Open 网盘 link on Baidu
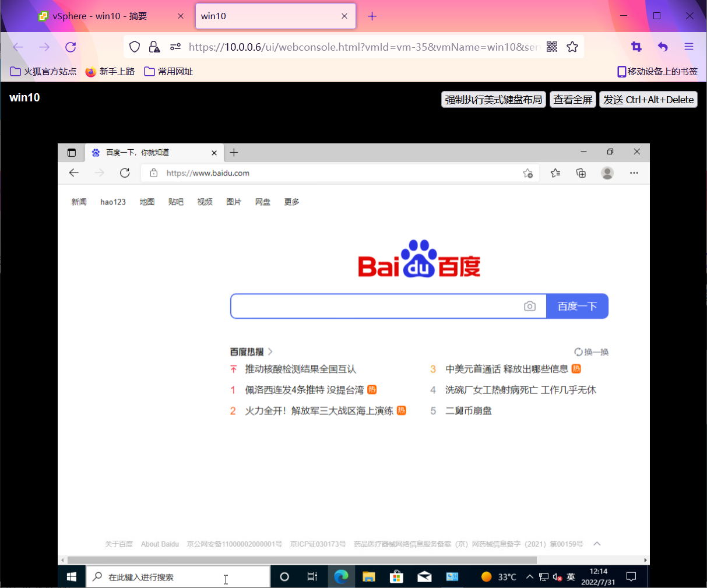The width and height of the screenshot is (707, 588). pyautogui.click(x=263, y=202)
